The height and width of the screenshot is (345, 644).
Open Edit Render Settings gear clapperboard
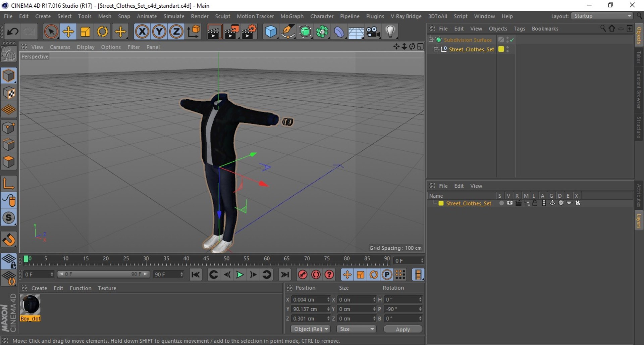[249, 32]
